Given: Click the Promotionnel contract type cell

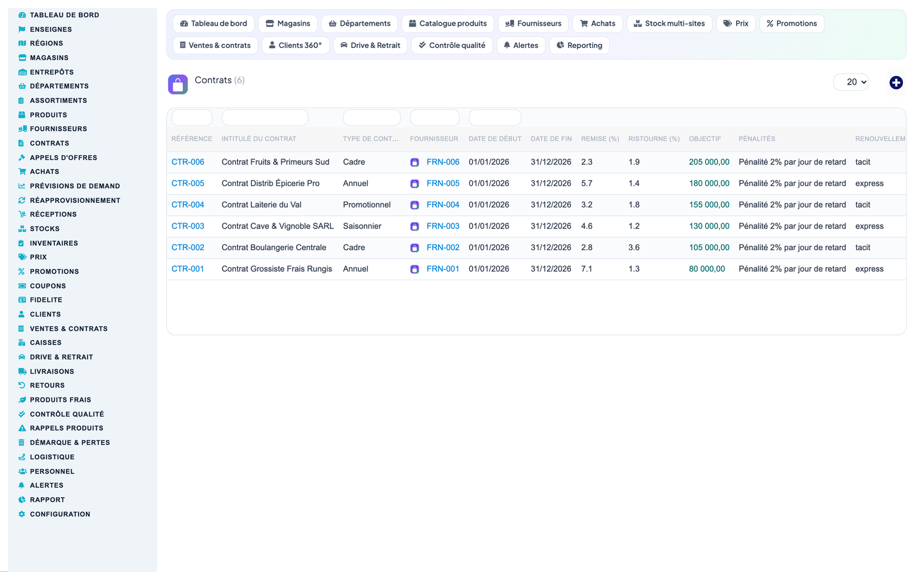Looking at the screenshot, I should coord(366,205).
